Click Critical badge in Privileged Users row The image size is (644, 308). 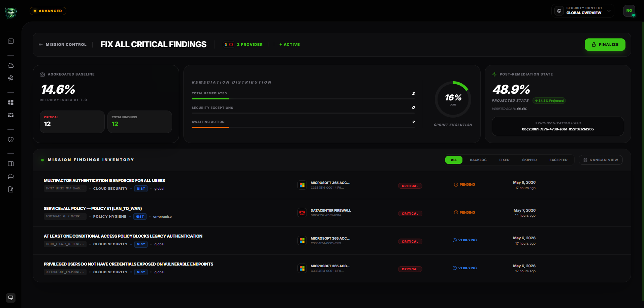pos(410,269)
